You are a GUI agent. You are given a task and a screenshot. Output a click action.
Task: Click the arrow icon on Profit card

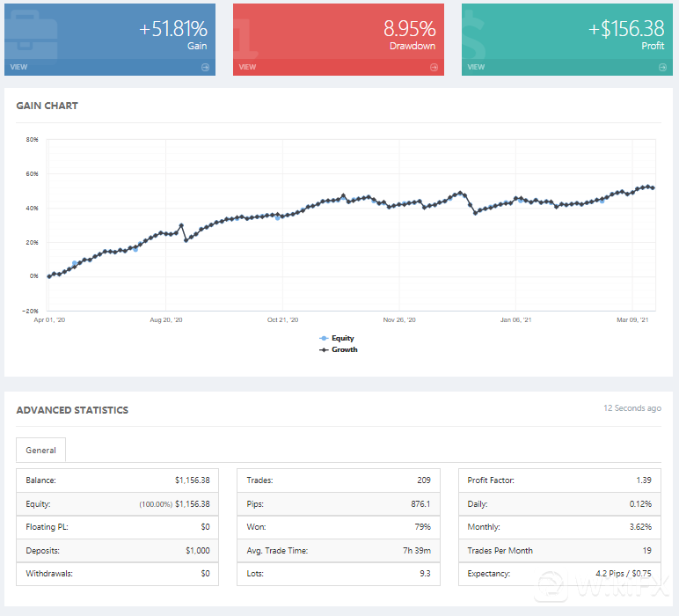[662, 67]
